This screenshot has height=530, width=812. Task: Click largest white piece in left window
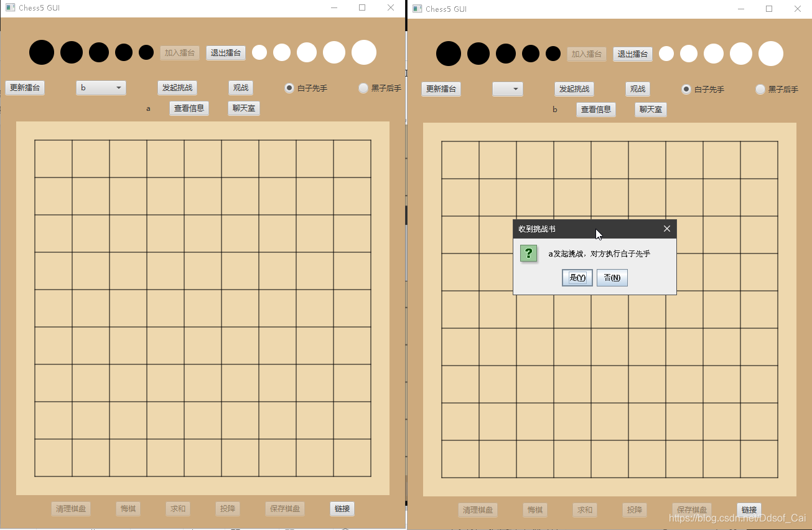coord(364,52)
